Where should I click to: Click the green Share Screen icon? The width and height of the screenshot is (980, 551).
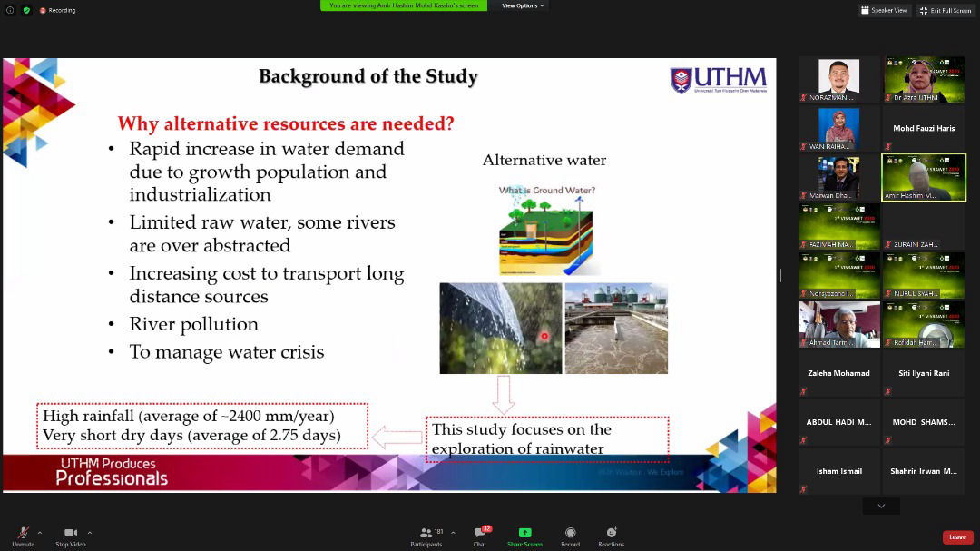pyautogui.click(x=524, y=536)
